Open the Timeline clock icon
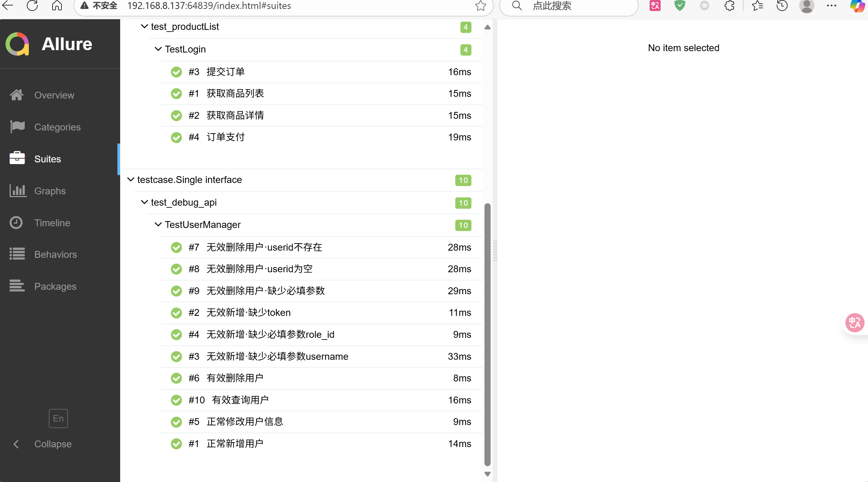The width and height of the screenshot is (868, 482). point(16,222)
